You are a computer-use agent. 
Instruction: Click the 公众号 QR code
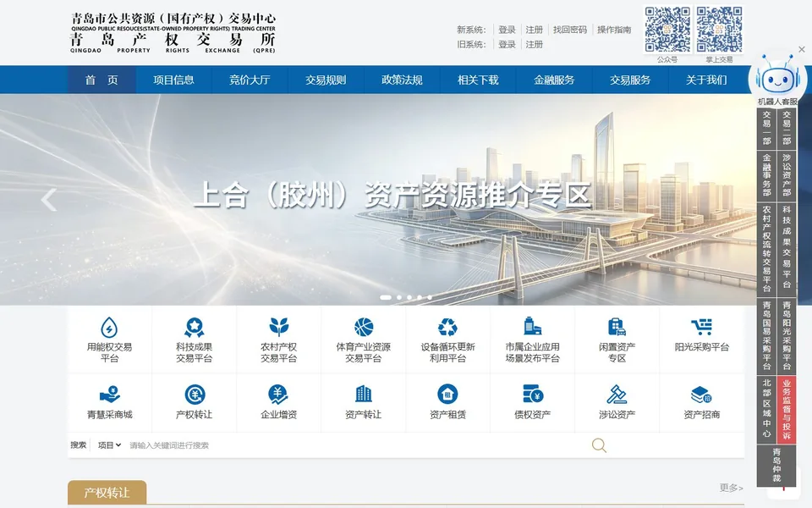pyautogui.click(x=667, y=30)
